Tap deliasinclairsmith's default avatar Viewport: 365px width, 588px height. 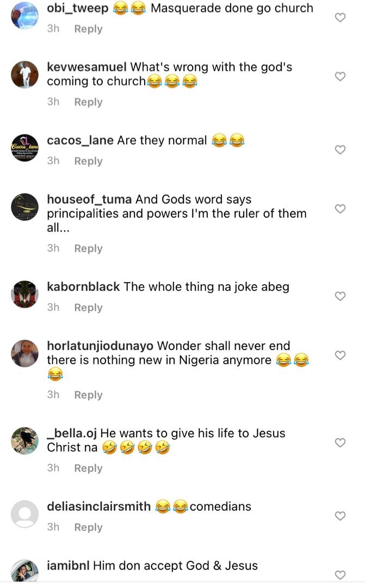(x=25, y=514)
